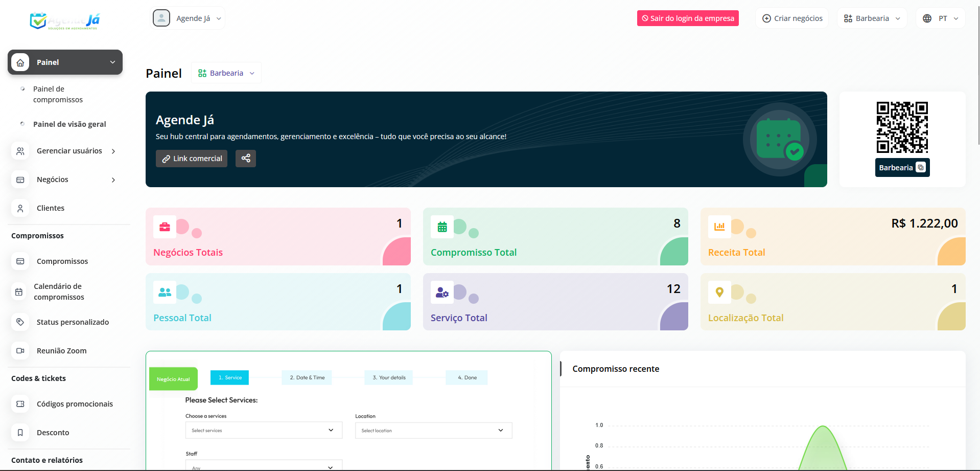
Task: Click the people icon on Pessoal Total card
Action: (165, 293)
